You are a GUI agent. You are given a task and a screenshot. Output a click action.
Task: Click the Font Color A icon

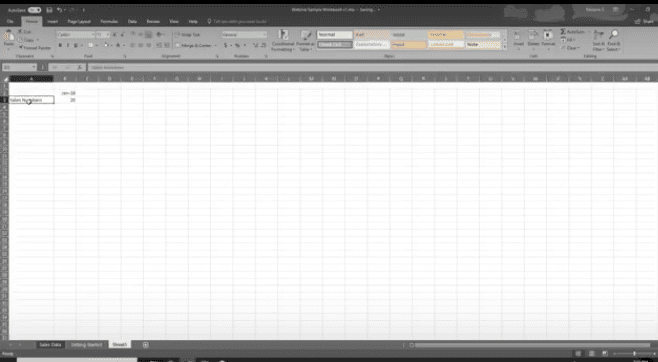[x=118, y=45]
